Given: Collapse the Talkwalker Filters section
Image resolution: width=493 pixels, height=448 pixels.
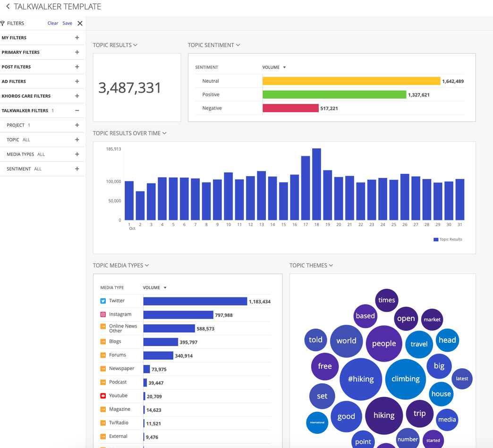Looking at the screenshot, I should click(x=77, y=110).
